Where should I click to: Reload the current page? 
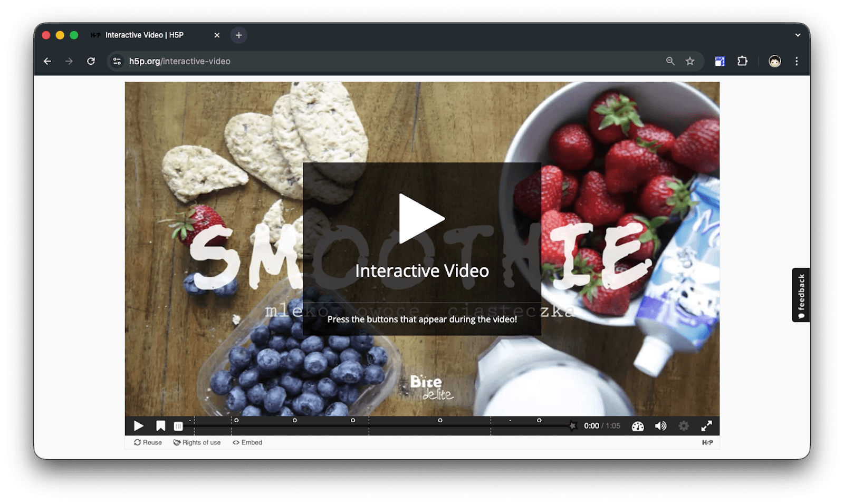click(x=91, y=61)
